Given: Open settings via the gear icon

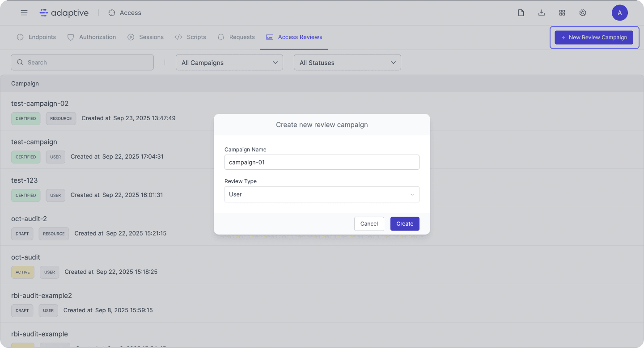Looking at the screenshot, I should (583, 13).
